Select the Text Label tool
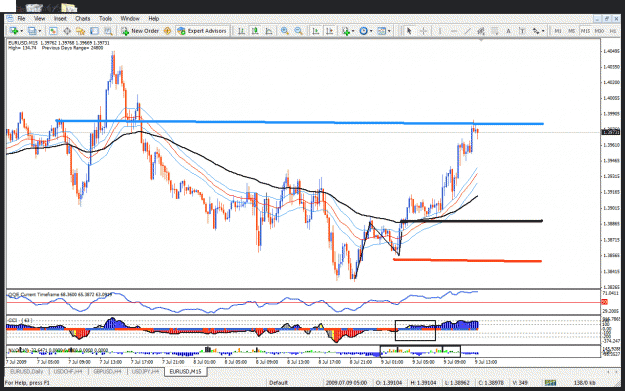The height and width of the screenshot is (391, 625). (x=522, y=31)
